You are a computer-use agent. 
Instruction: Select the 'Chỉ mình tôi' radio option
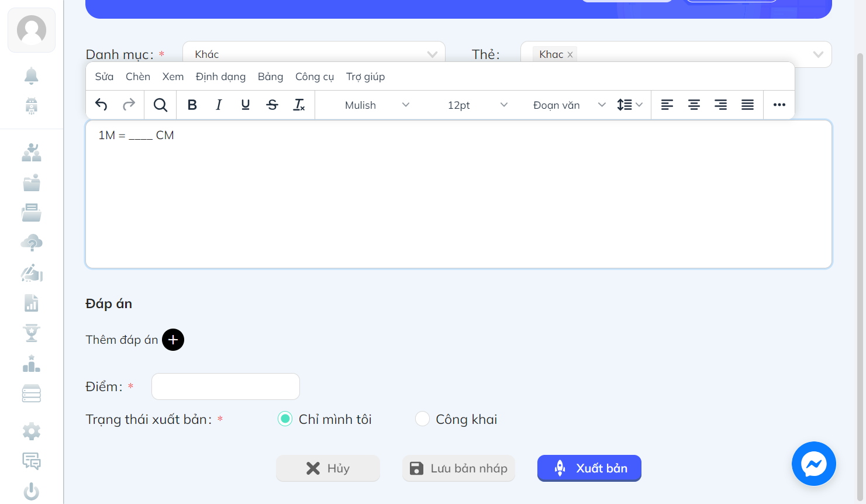[285, 419]
